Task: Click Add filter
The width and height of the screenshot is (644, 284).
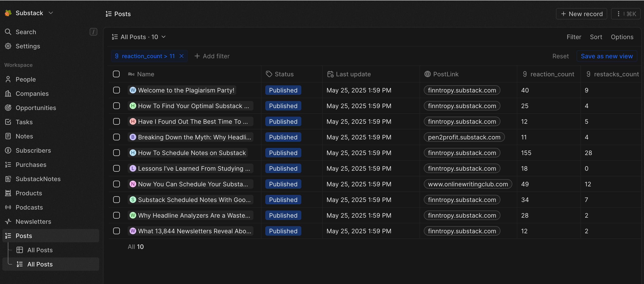Action: click(212, 56)
